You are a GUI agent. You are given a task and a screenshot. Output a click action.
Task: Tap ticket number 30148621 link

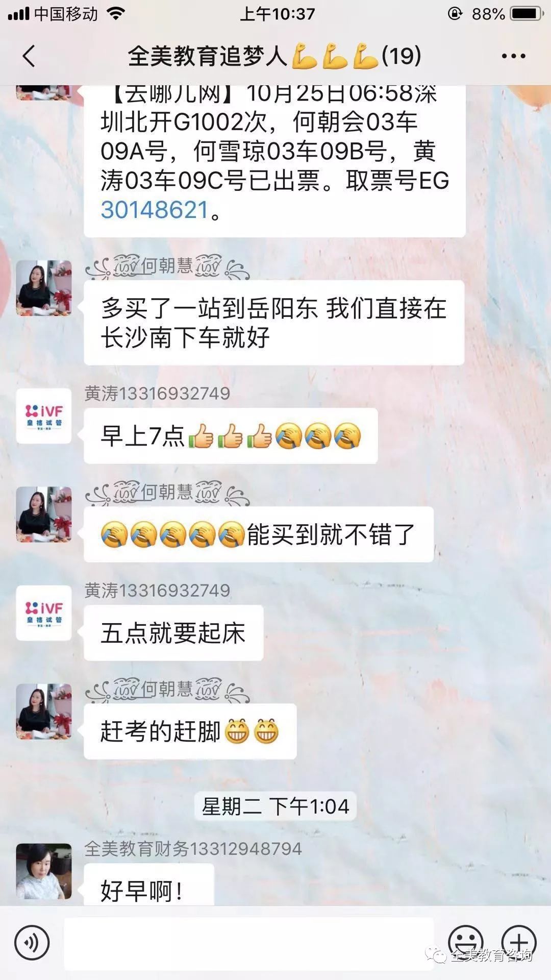pos(155,210)
